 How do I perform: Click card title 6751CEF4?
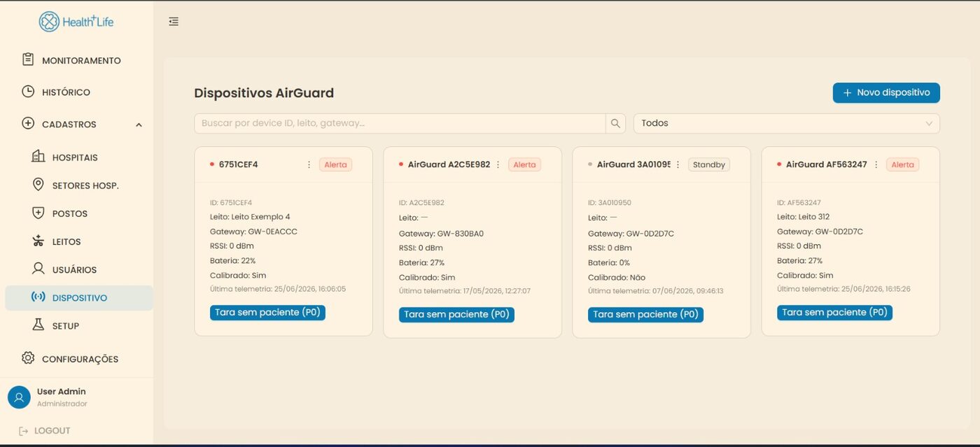[238, 164]
